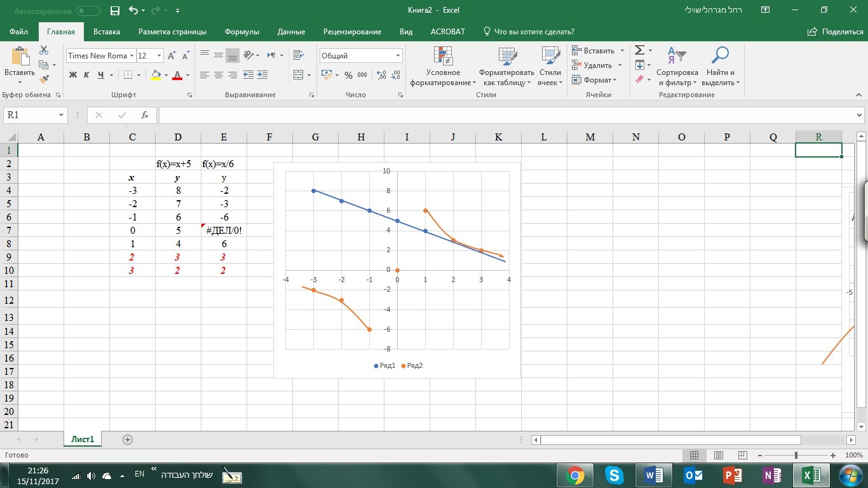Open the Стили ячеек dropdown
This screenshot has width=868, height=488.
[550, 67]
